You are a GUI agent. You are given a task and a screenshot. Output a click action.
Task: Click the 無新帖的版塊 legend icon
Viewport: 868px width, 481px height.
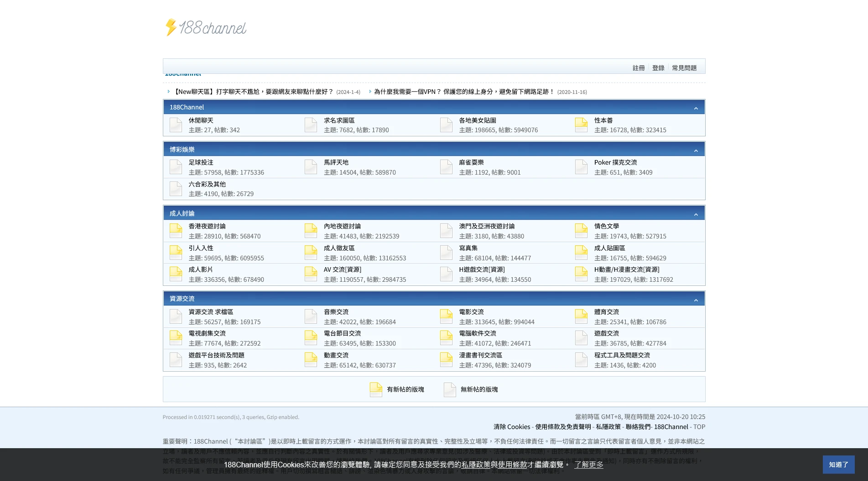pos(450,389)
